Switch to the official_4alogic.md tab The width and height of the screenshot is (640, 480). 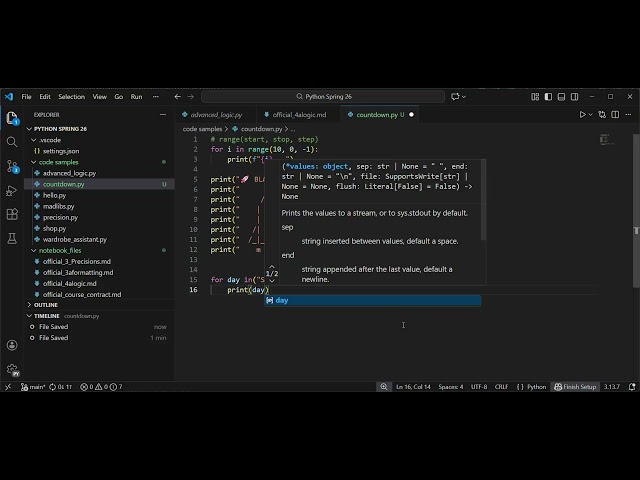[298, 115]
